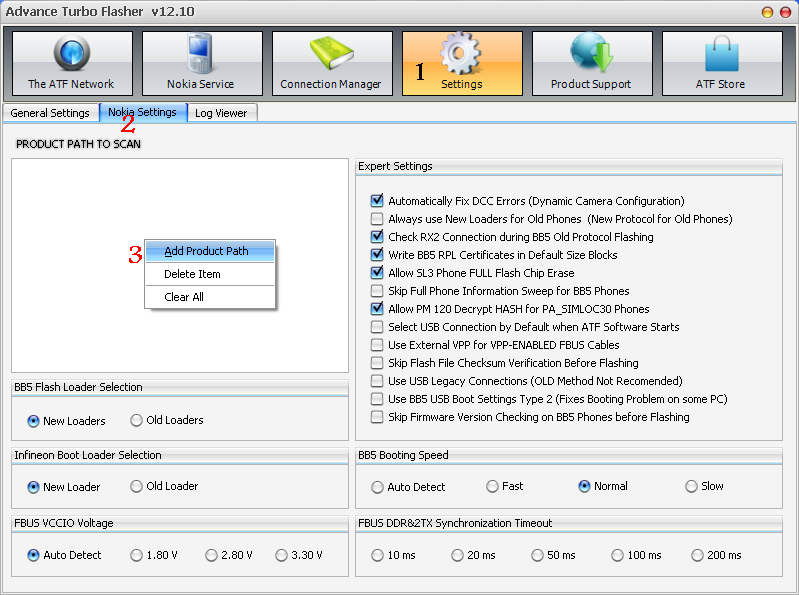This screenshot has width=799, height=595.
Task: Close the Advance Turbo Flasher window
Action: click(x=786, y=12)
